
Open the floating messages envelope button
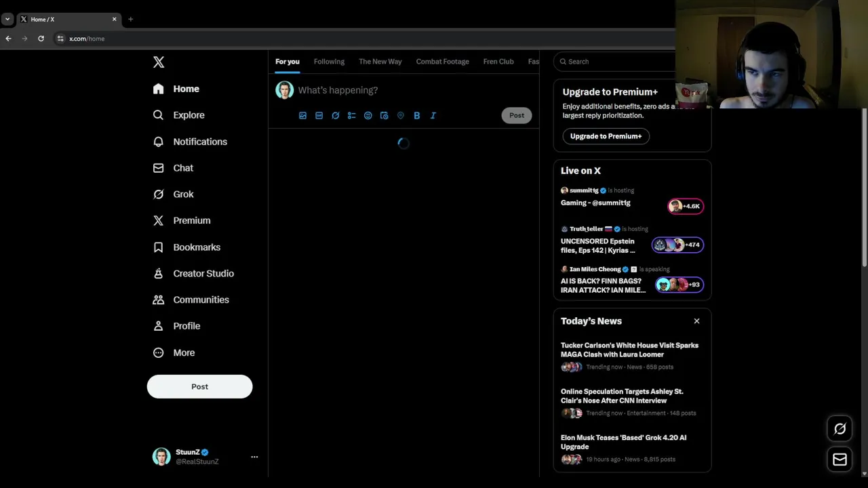click(840, 460)
